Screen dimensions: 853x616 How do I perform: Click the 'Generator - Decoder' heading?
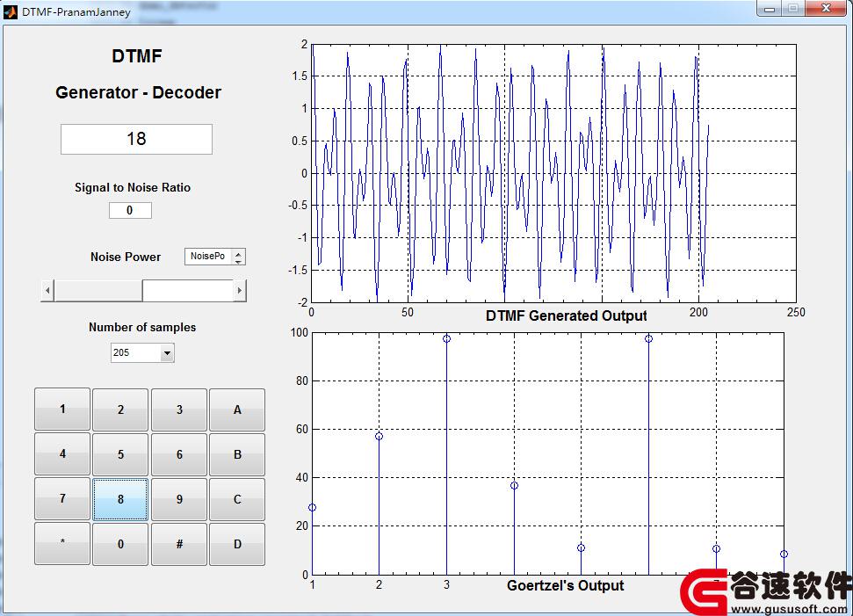[138, 92]
